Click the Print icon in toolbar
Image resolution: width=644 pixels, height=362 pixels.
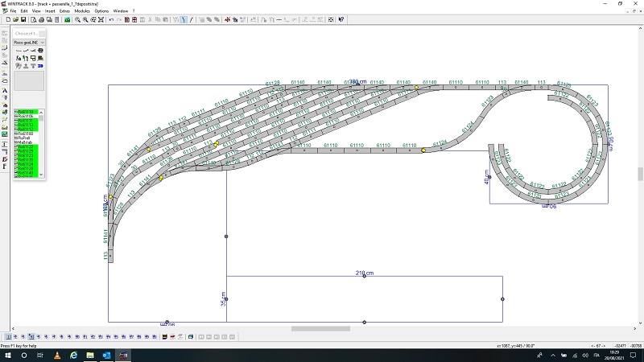tap(42, 19)
